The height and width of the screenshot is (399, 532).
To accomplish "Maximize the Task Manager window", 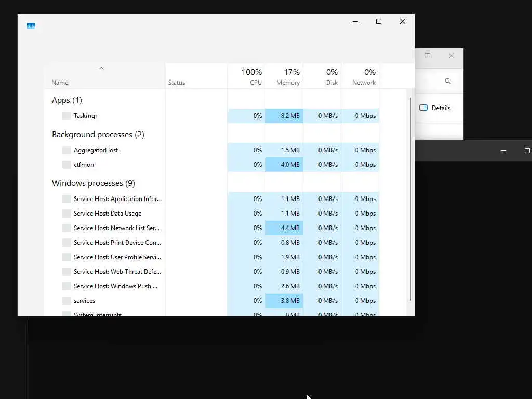I will point(379,21).
